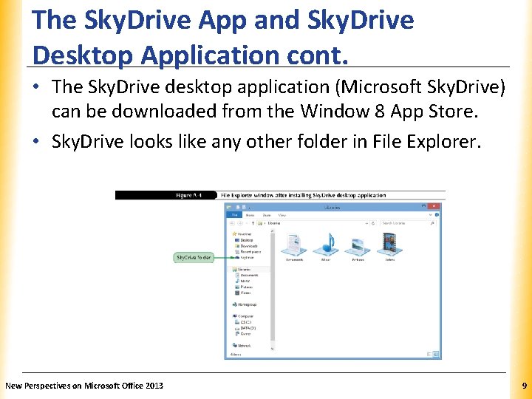Select Documents under Libraries in sidebar
This screenshot has height=399, width=532.
point(247,275)
